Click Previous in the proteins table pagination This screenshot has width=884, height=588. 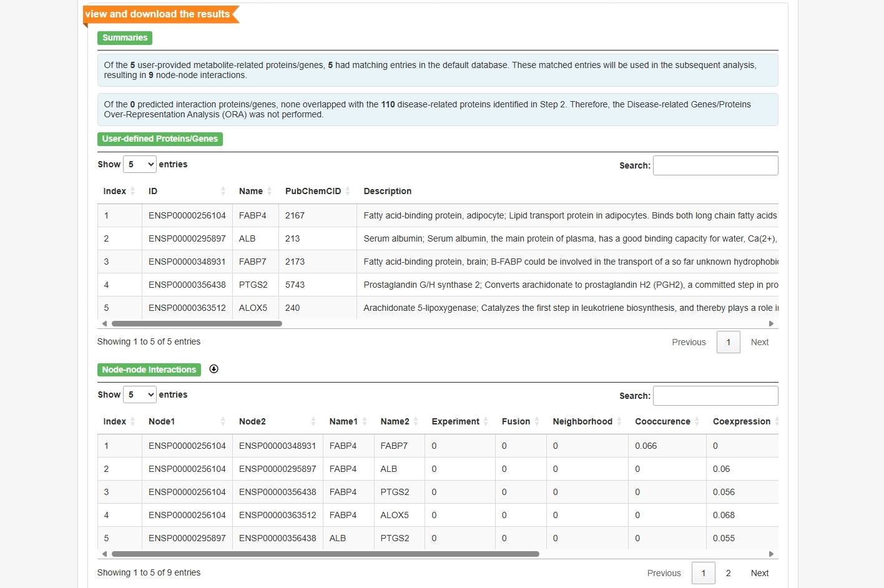tap(689, 342)
